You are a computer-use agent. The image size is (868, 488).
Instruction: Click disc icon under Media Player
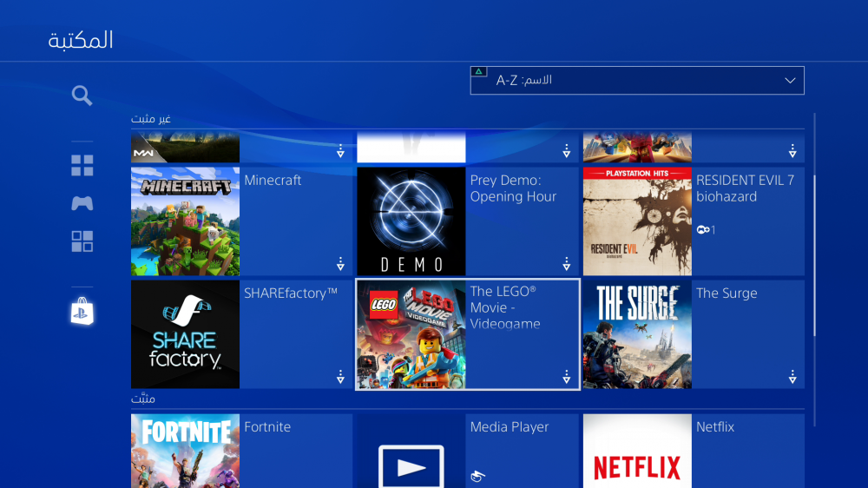point(477,475)
